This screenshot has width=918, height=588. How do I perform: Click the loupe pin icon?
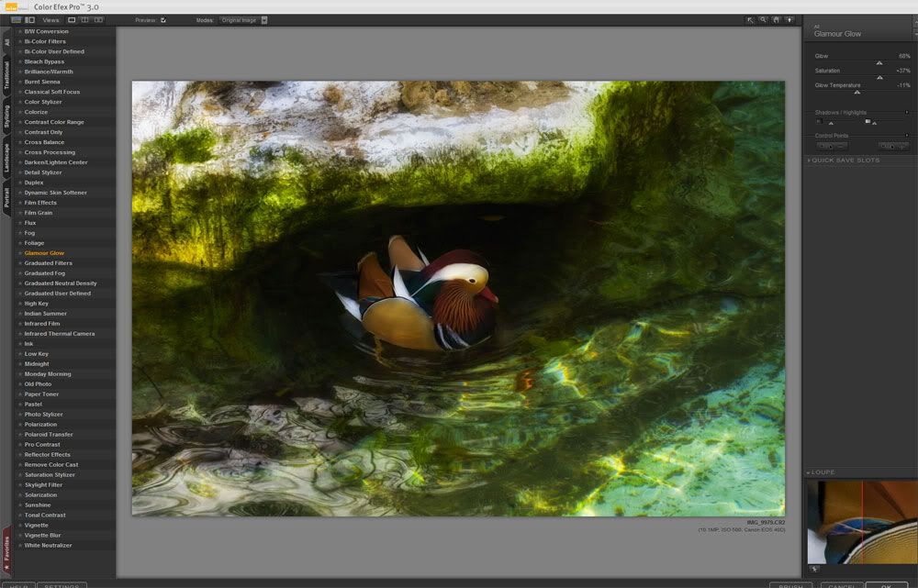click(814, 569)
